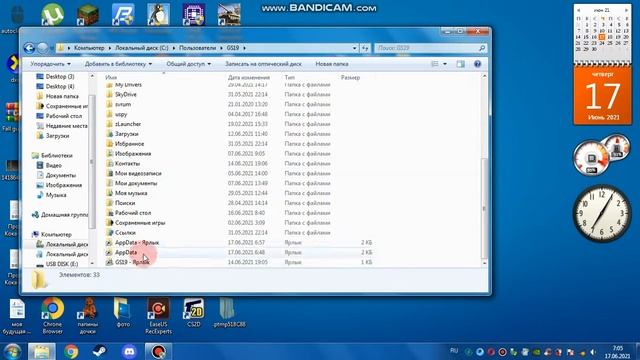Open view options dropdown arrow
640x360 pixels.
tap(445, 64)
